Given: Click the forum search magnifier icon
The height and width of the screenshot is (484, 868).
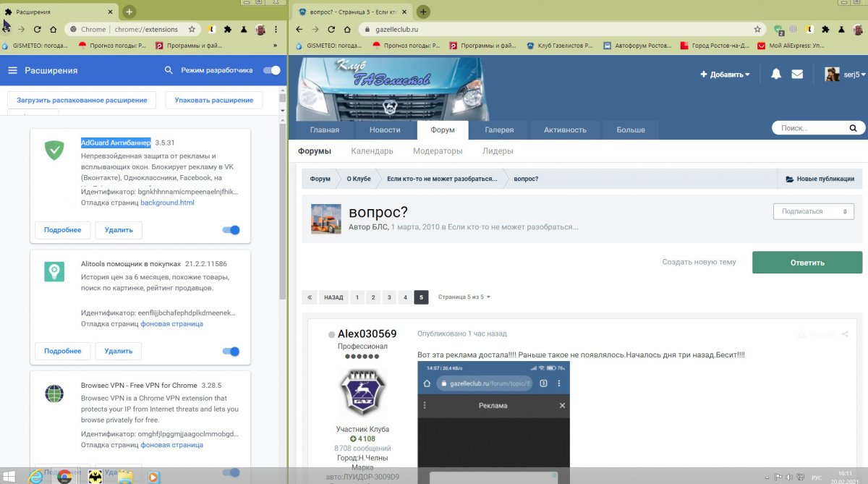Looking at the screenshot, I should tap(854, 129).
